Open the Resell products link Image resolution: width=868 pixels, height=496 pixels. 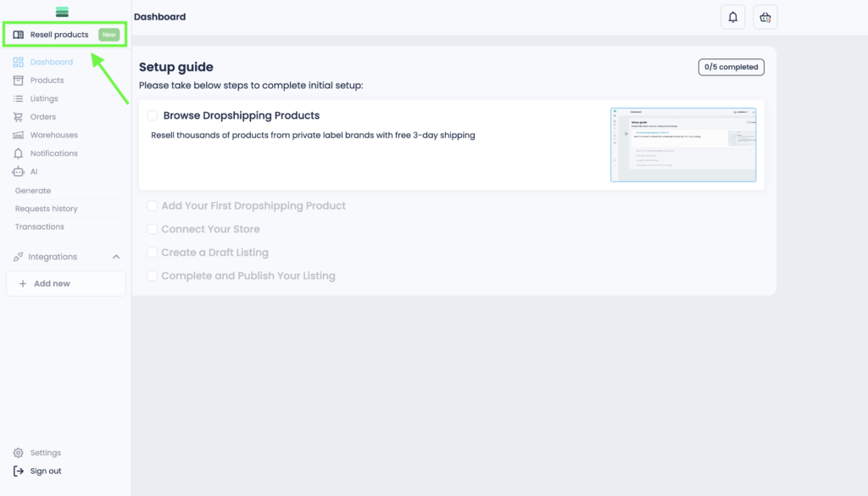(x=59, y=35)
